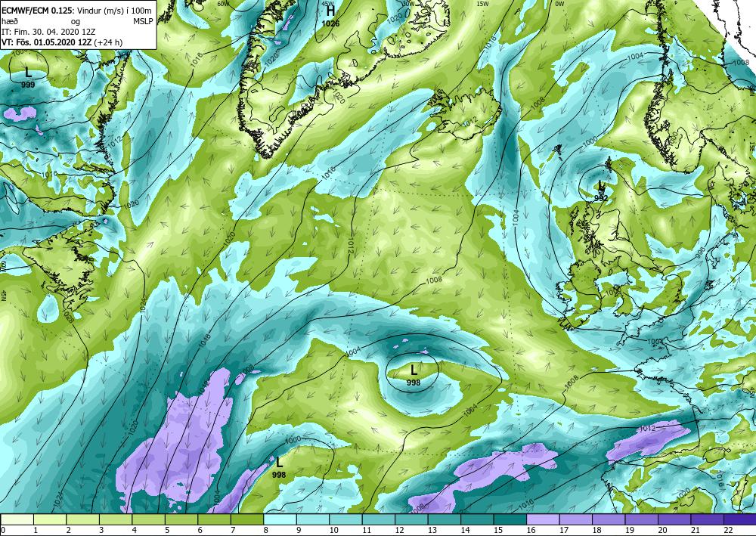Pick the dark teal swatch between 15 and 16
Image resolution: width=756 pixels, height=536 pixels.
tap(510, 519)
